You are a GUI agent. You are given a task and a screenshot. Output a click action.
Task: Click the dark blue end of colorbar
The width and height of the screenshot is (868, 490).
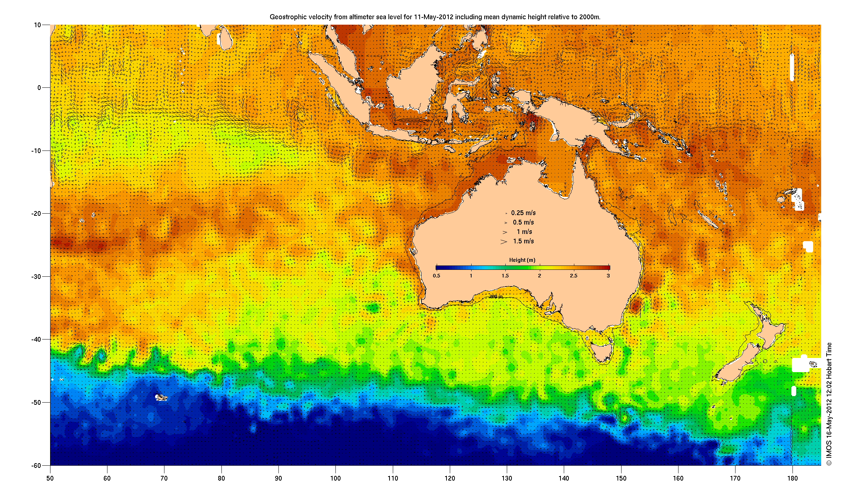(x=439, y=268)
